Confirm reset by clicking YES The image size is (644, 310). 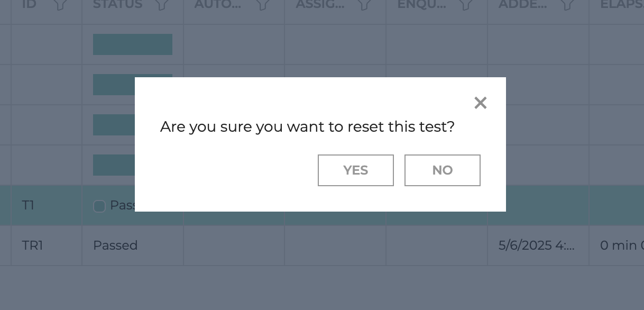356,170
